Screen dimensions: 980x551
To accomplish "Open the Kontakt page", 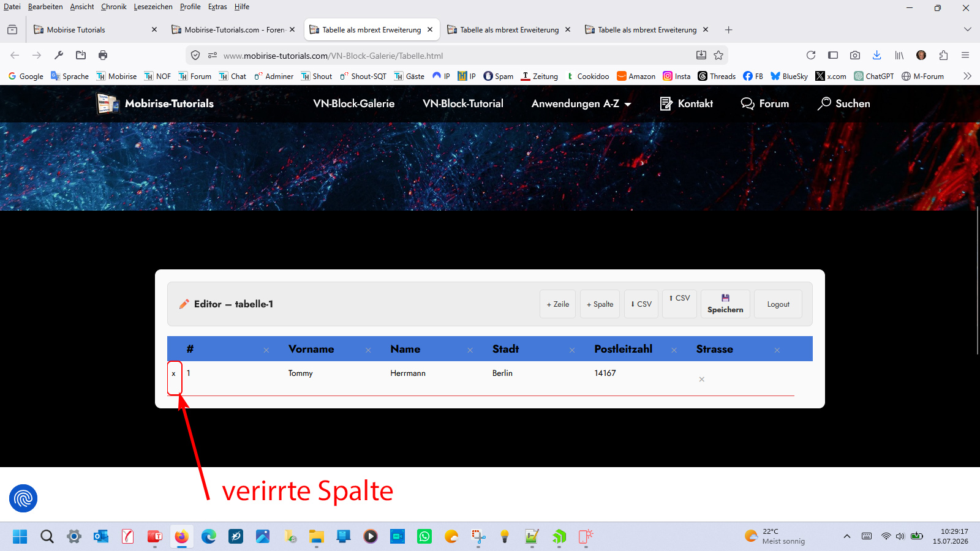I will click(x=686, y=103).
